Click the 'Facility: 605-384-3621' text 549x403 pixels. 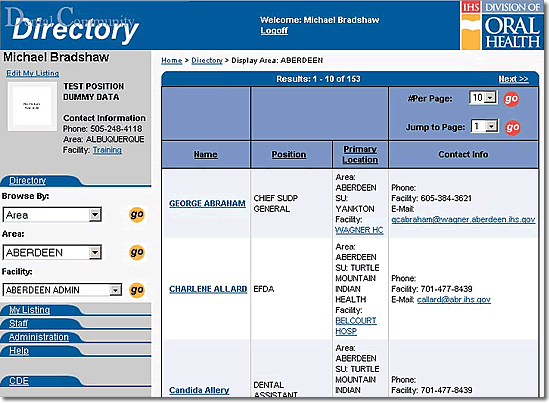(x=431, y=199)
